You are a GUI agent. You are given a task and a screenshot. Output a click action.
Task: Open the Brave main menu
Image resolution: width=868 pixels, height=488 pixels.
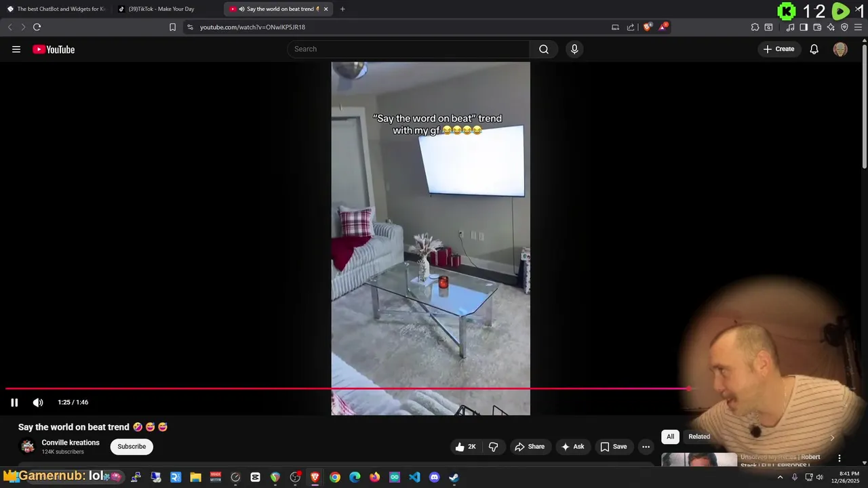[859, 27]
